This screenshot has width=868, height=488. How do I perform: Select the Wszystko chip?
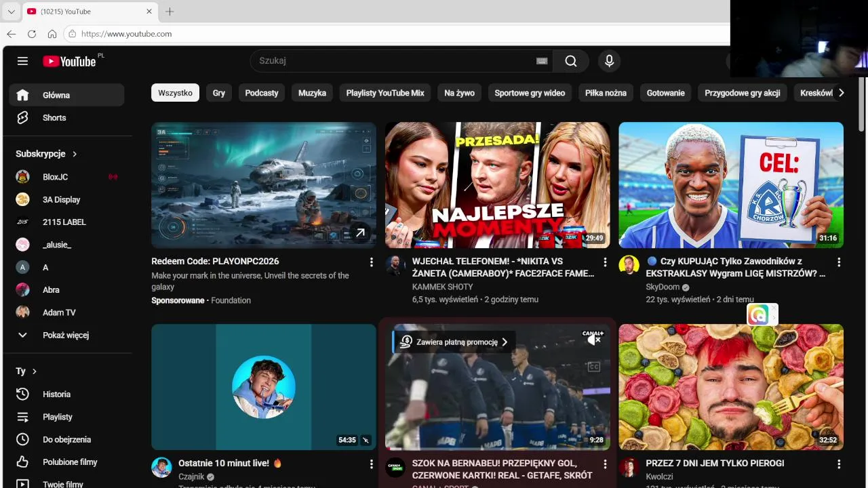[x=175, y=93]
